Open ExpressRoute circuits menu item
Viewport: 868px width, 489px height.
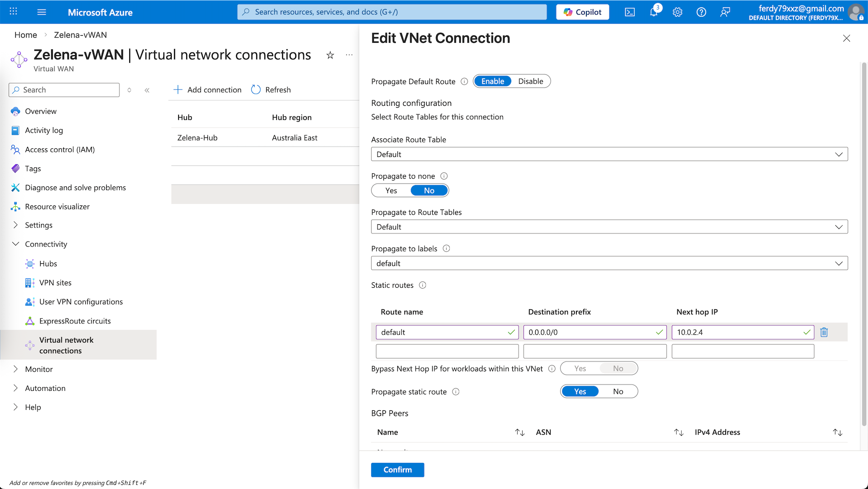tap(75, 321)
